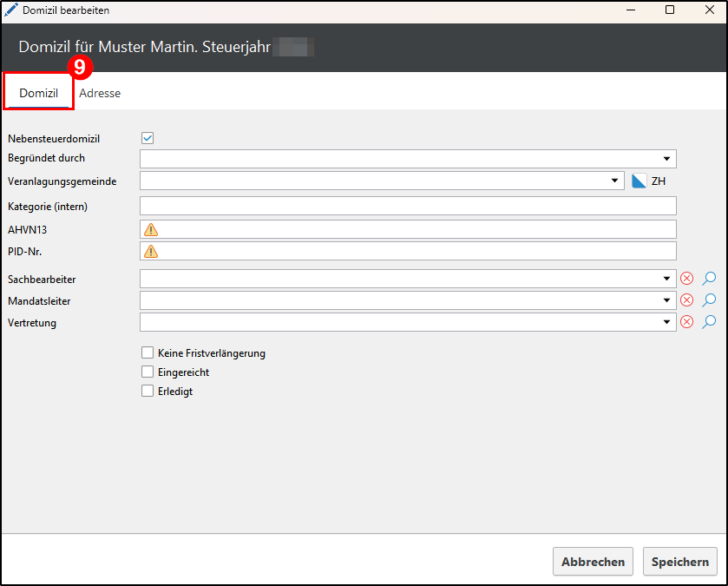Open the Sachbearbeiter dropdown arrow

pyautogui.click(x=666, y=279)
